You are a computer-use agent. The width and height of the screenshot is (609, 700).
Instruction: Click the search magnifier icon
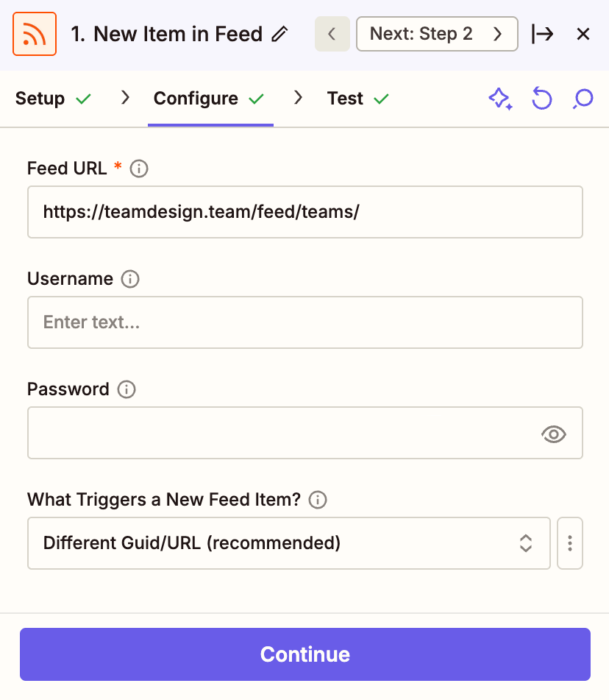click(x=583, y=99)
